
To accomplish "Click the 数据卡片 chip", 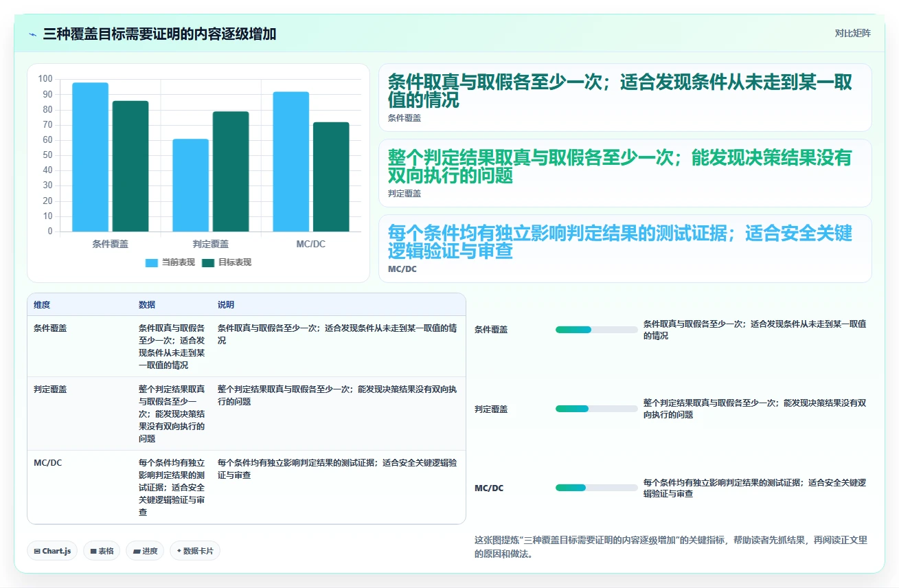I will tap(195, 551).
